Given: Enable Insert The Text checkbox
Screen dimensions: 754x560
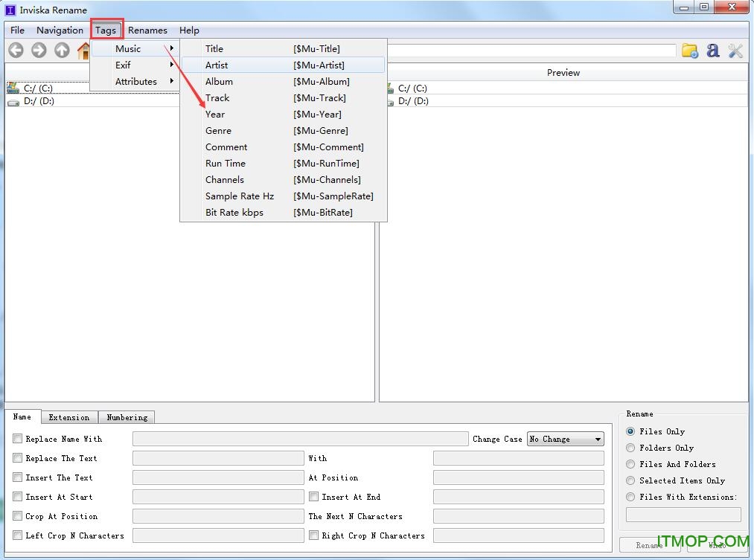Looking at the screenshot, I should [x=18, y=477].
